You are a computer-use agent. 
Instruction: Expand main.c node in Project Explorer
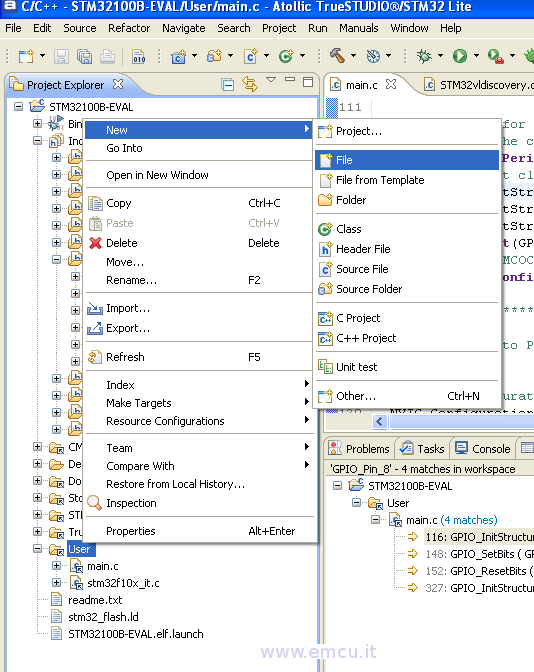(56, 566)
